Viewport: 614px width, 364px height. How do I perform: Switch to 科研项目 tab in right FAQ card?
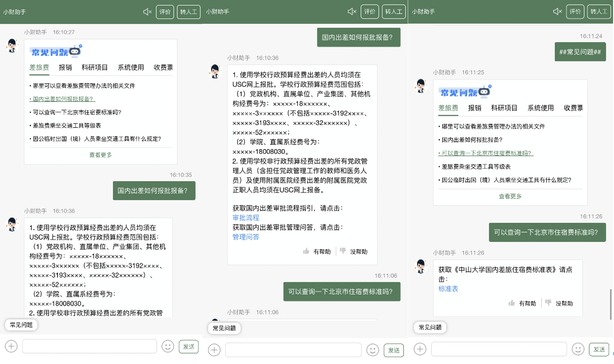click(504, 108)
